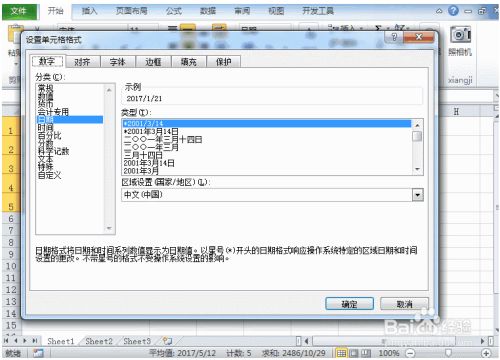Open the 字体 tab in the dialog
Image resolution: width=500 pixels, height=360 pixels.
pos(118,62)
